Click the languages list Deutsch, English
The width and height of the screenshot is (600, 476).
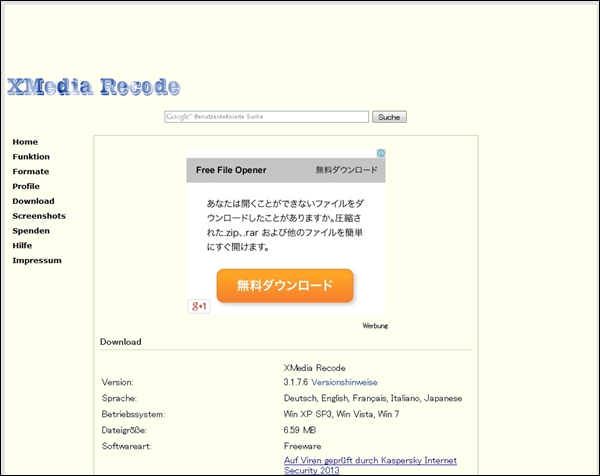[373, 398]
